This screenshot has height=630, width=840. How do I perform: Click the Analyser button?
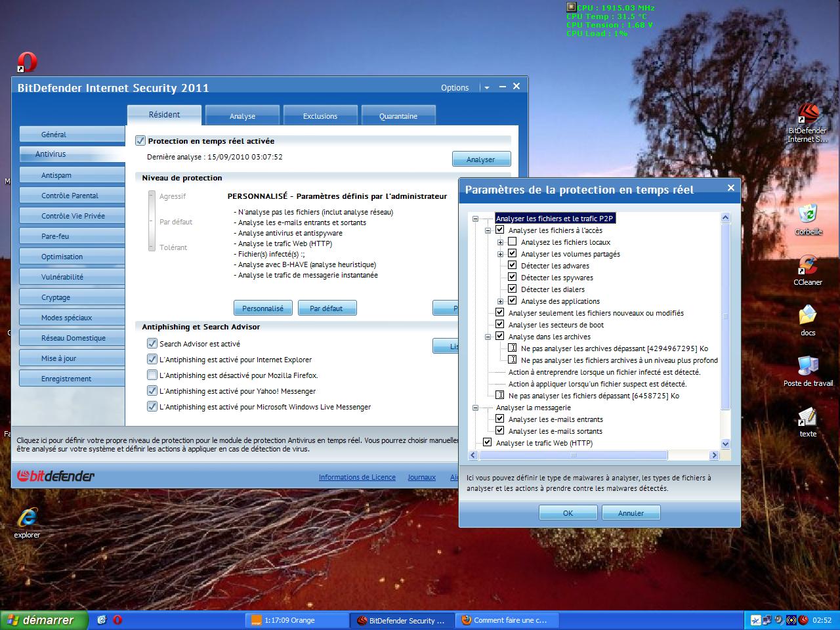pyautogui.click(x=481, y=159)
